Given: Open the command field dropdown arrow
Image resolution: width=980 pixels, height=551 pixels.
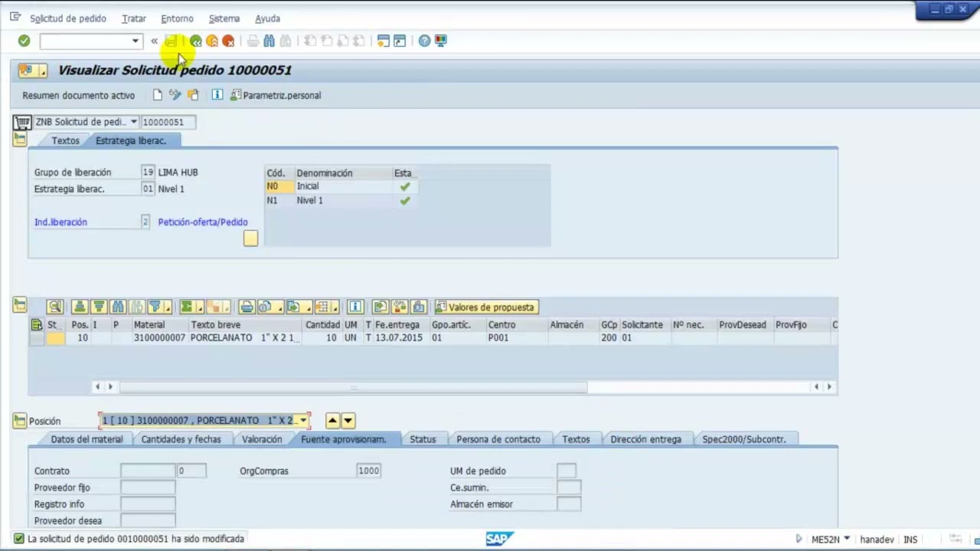Looking at the screenshot, I should tap(136, 41).
